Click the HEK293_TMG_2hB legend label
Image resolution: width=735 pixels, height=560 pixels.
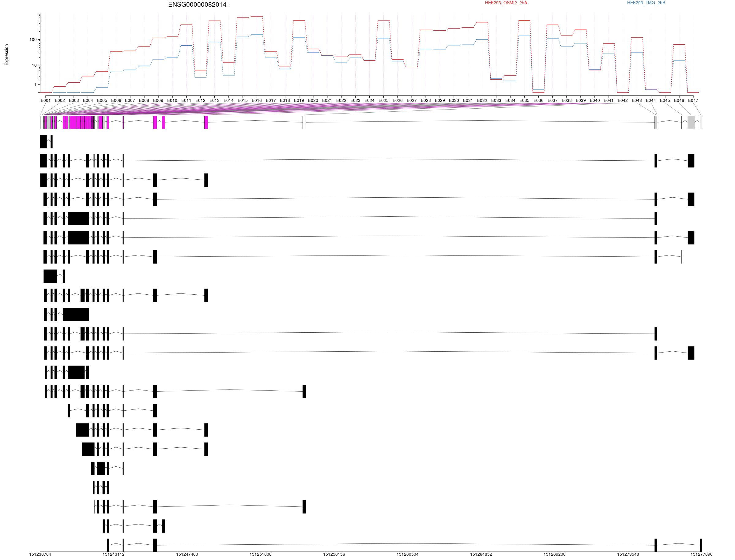(x=646, y=3)
